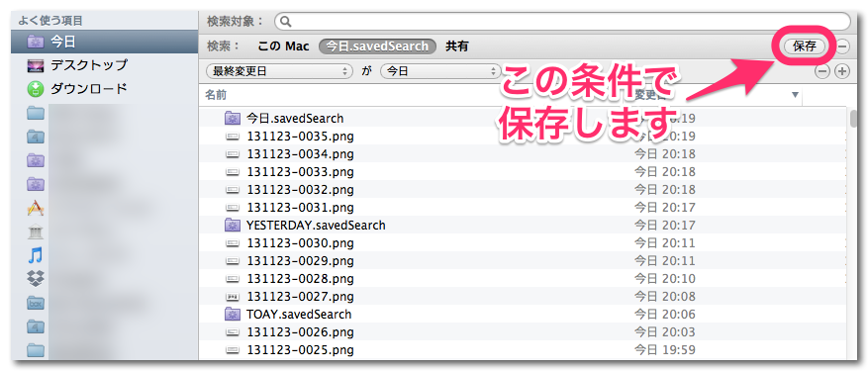This screenshot has width=868, height=371.
Task: Select the file 131123-0031.png
Action: pos(300,208)
